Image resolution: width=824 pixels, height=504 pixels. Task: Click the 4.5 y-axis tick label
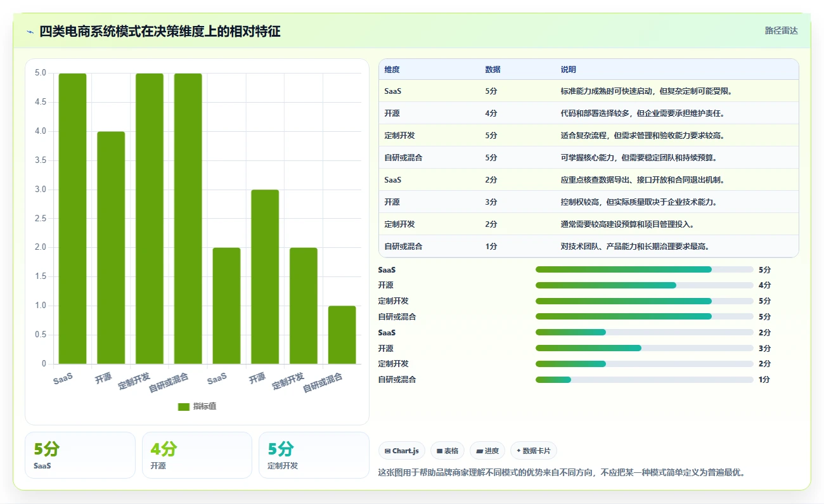[41, 102]
